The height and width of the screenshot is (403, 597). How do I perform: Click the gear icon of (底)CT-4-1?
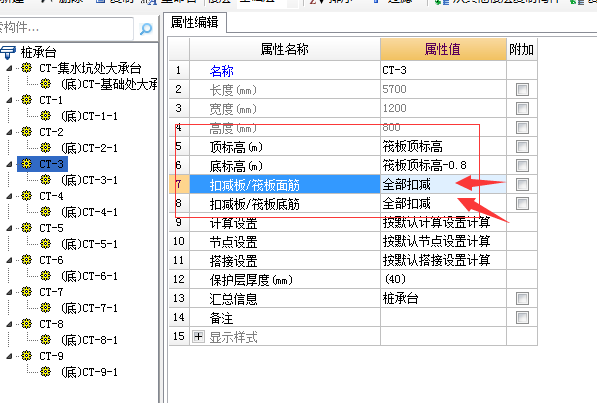(45, 211)
